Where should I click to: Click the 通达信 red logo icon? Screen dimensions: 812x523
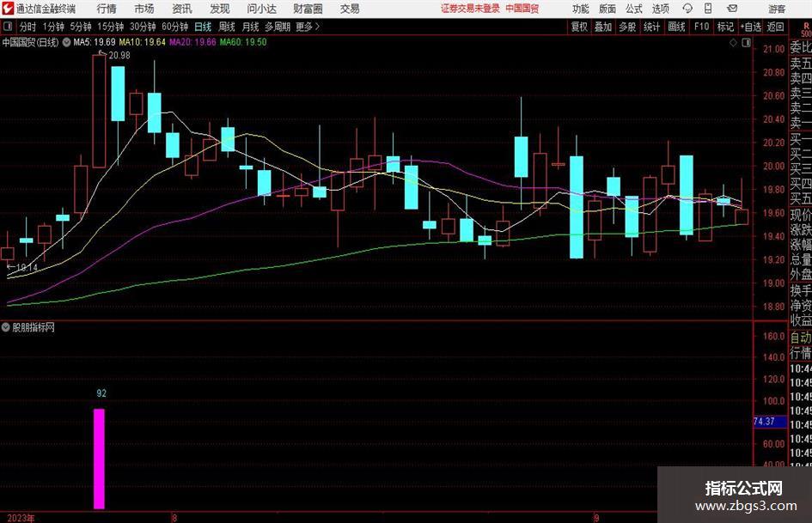click(x=8, y=9)
